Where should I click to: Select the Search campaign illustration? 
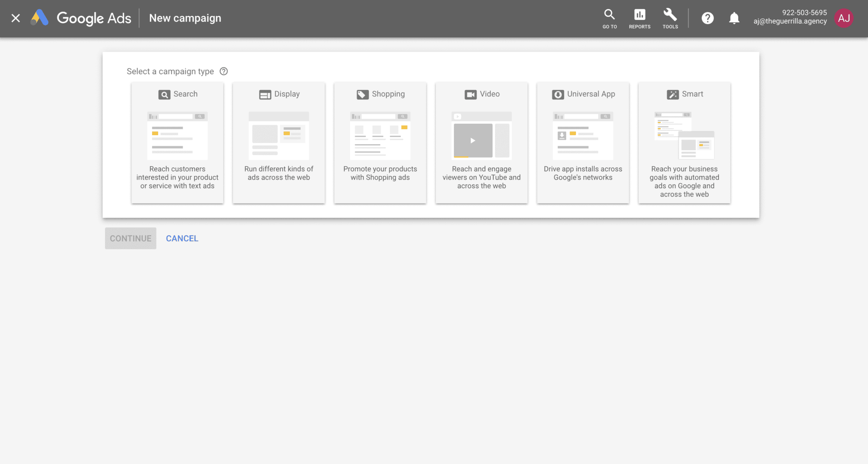coord(177,136)
